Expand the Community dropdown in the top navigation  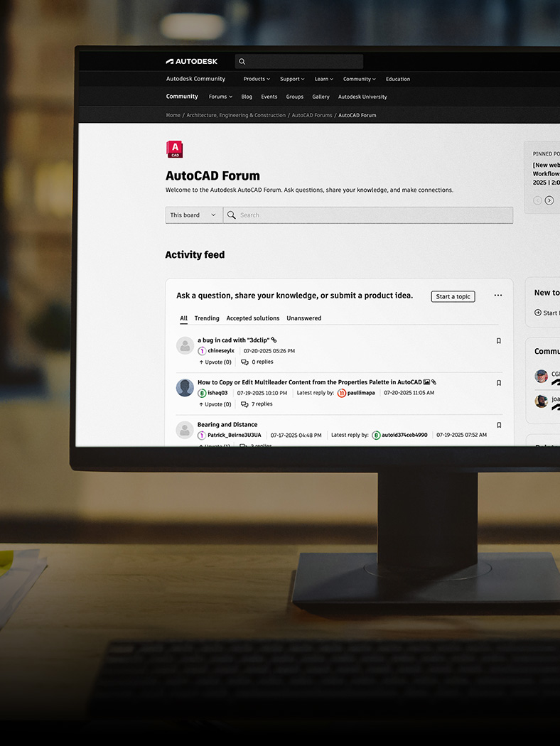tap(359, 79)
